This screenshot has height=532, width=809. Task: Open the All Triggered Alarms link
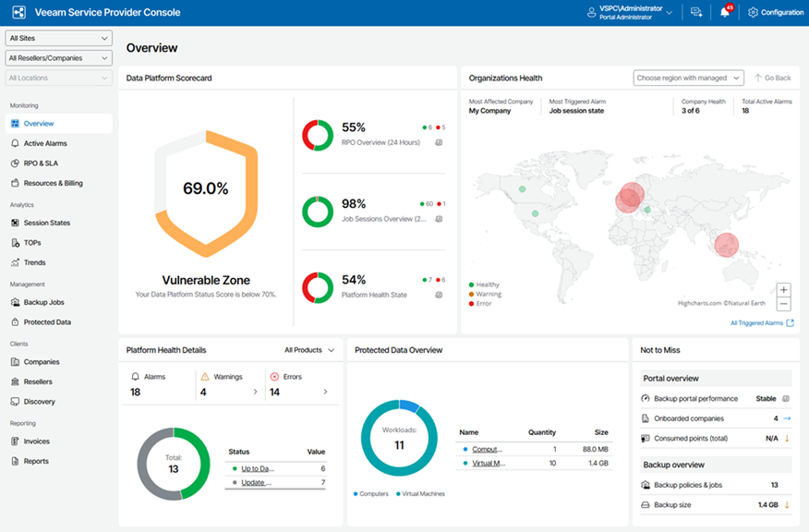[x=762, y=323]
